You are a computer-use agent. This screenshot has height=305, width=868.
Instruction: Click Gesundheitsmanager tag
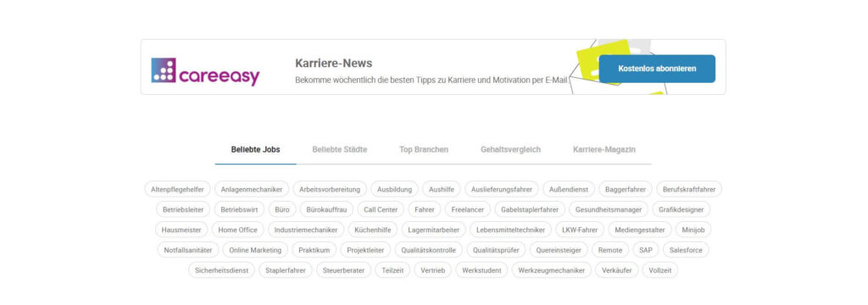click(609, 210)
